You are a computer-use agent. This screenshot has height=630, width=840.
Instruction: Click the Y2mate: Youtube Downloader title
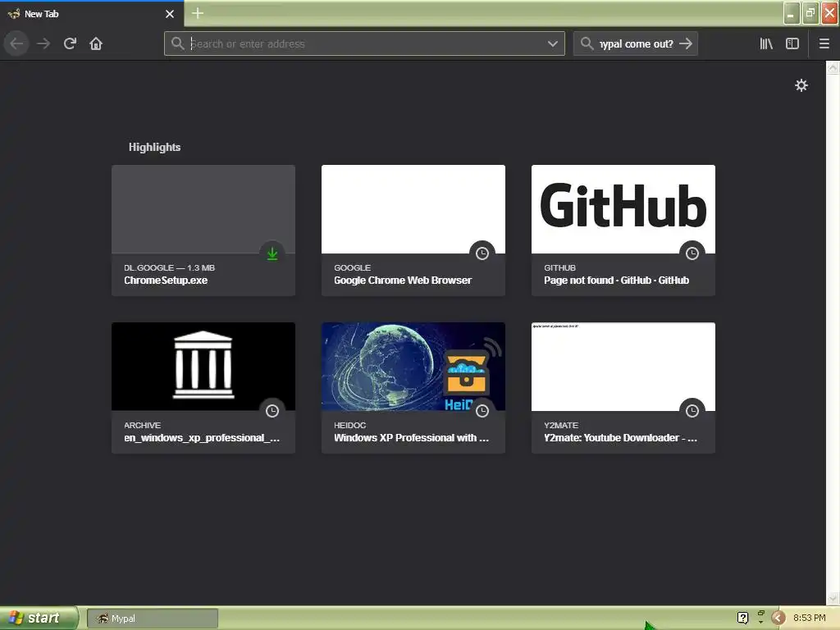620,438
